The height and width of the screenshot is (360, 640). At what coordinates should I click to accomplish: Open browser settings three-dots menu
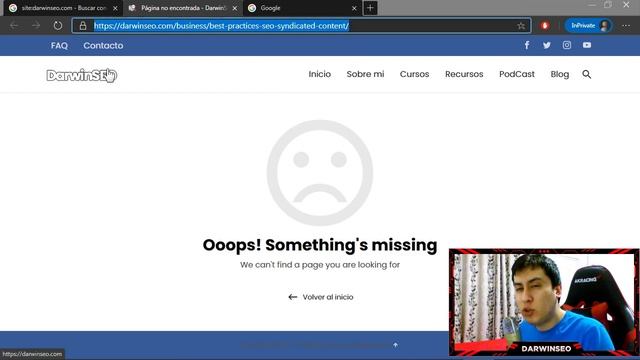coord(626,26)
